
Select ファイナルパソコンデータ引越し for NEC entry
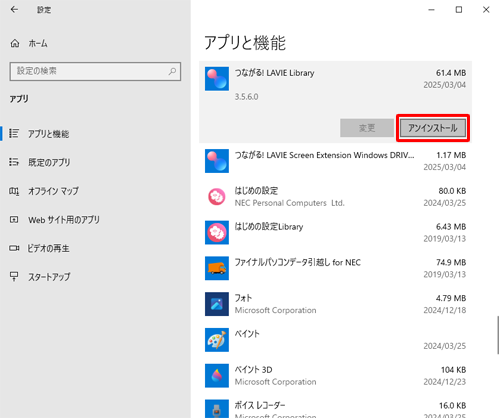pos(298,262)
